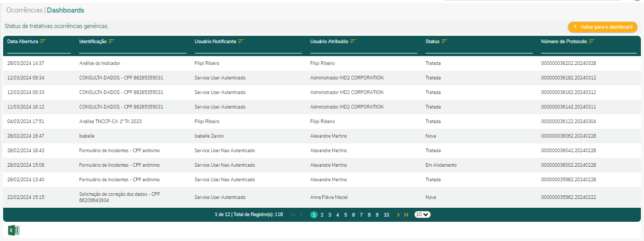Click the Excel export icon
Viewport: 644px width, 241px height.
point(14,231)
